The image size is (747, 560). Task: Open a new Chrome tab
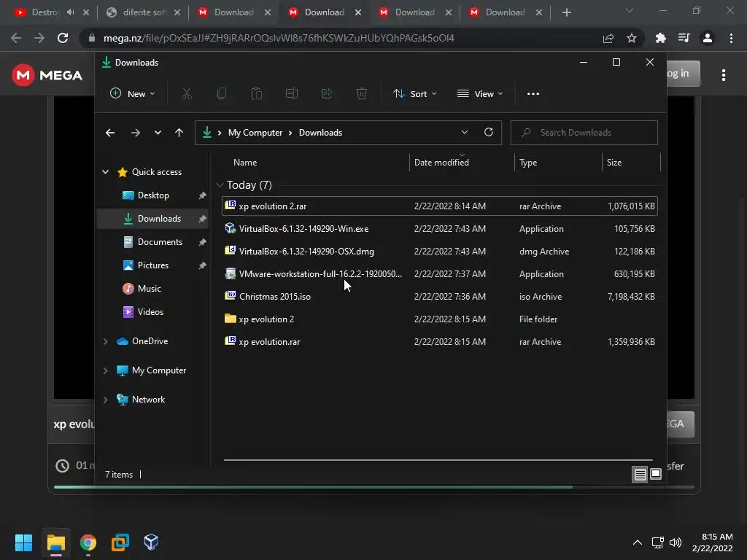pos(566,12)
